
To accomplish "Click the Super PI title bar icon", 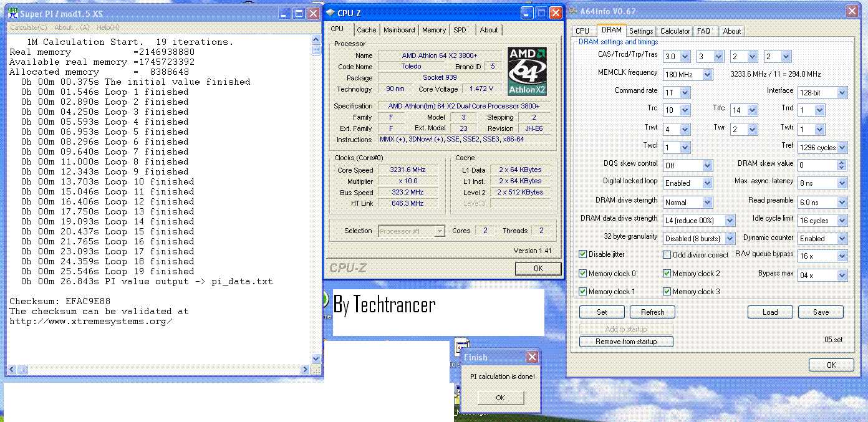I will click(12, 13).
